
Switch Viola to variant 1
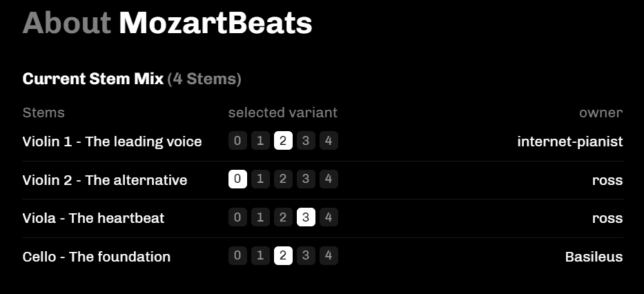260,218
